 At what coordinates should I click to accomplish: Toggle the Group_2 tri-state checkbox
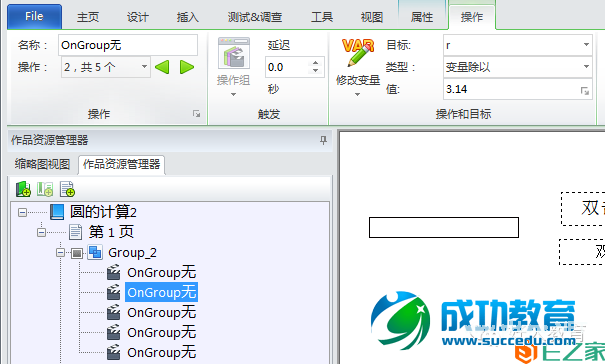pos(77,253)
